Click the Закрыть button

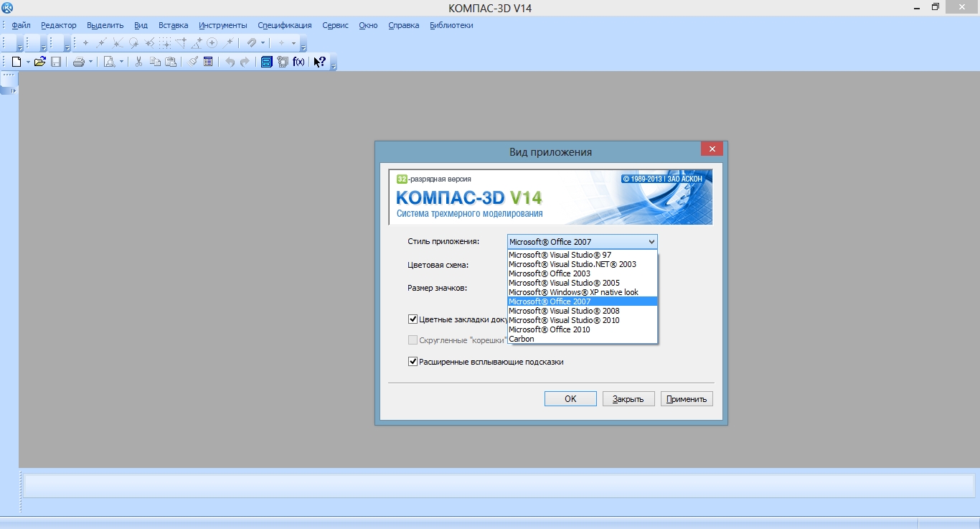click(628, 399)
